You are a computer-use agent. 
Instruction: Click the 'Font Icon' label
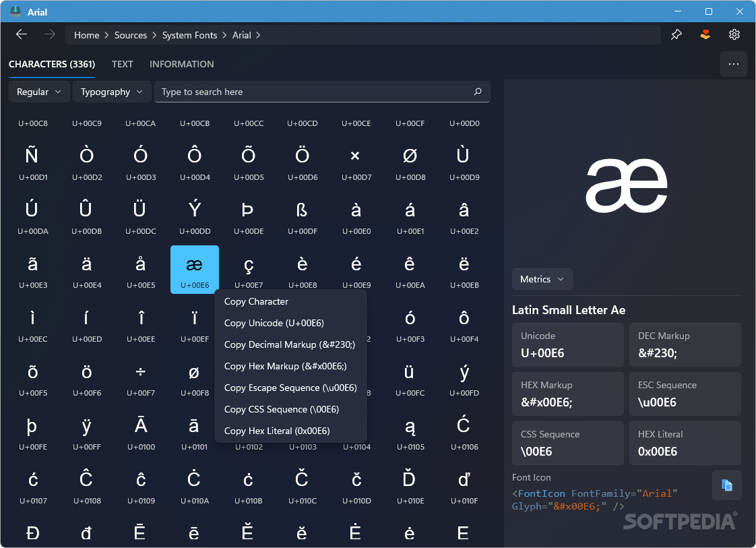click(x=532, y=477)
